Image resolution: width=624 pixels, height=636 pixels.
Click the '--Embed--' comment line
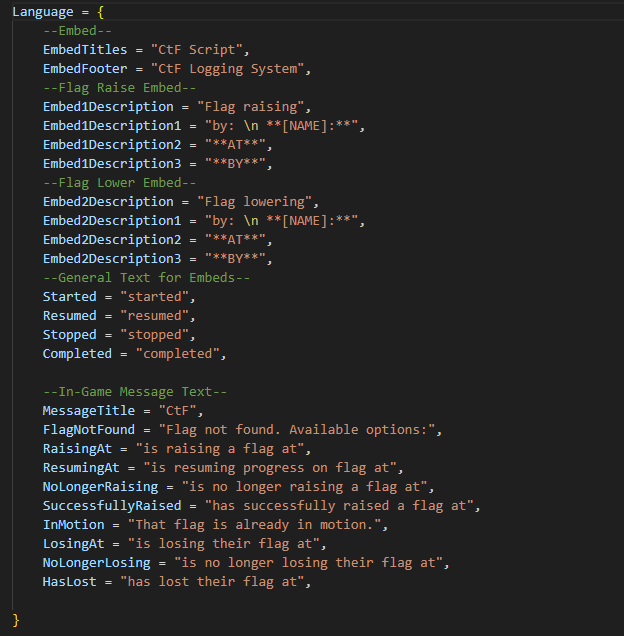pyautogui.click(x=77, y=31)
